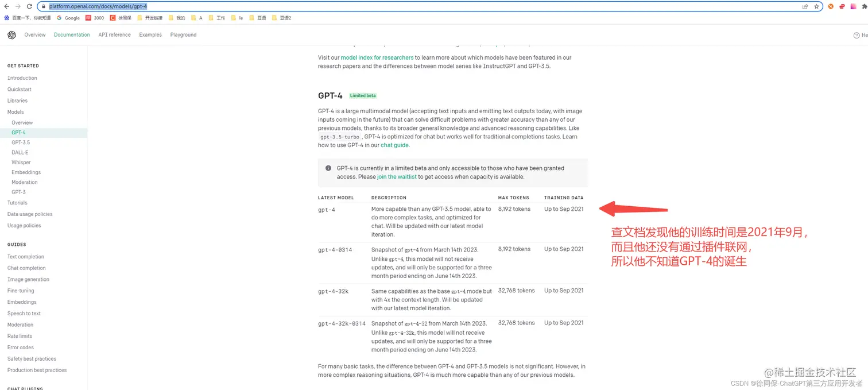Open the 工作 bookmark folder
Viewport: 868px width, 390px height.
(217, 18)
